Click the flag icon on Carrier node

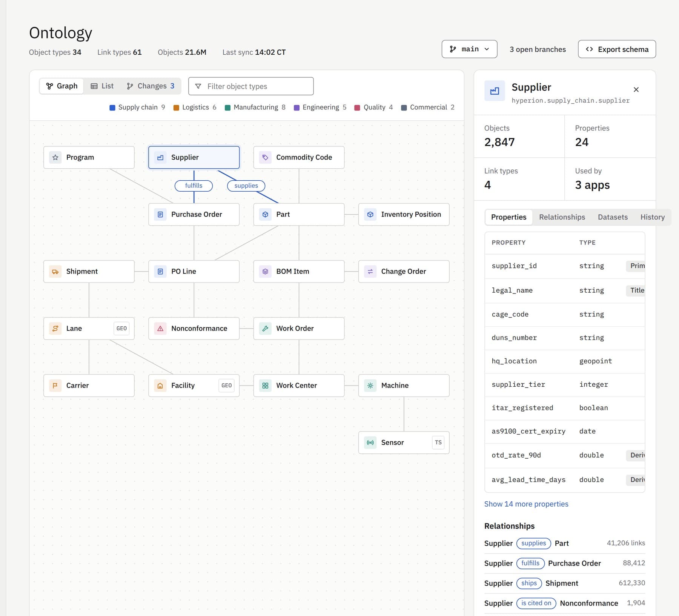pyautogui.click(x=55, y=386)
